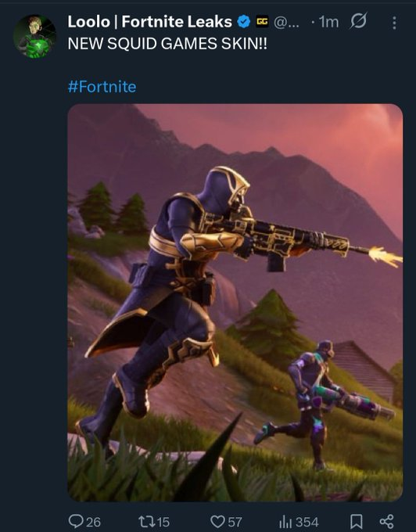The height and width of the screenshot is (532, 416).
Task: Open the Loolo | Fortnite Leaks display name
Action: [x=149, y=22]
